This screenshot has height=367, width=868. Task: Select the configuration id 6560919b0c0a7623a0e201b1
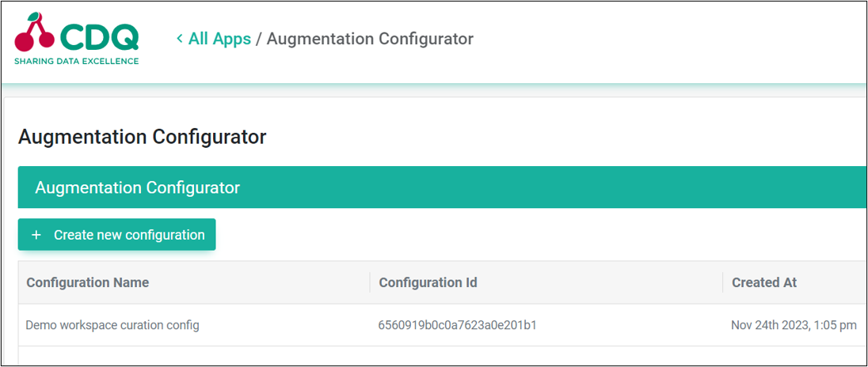pos(457,325)
